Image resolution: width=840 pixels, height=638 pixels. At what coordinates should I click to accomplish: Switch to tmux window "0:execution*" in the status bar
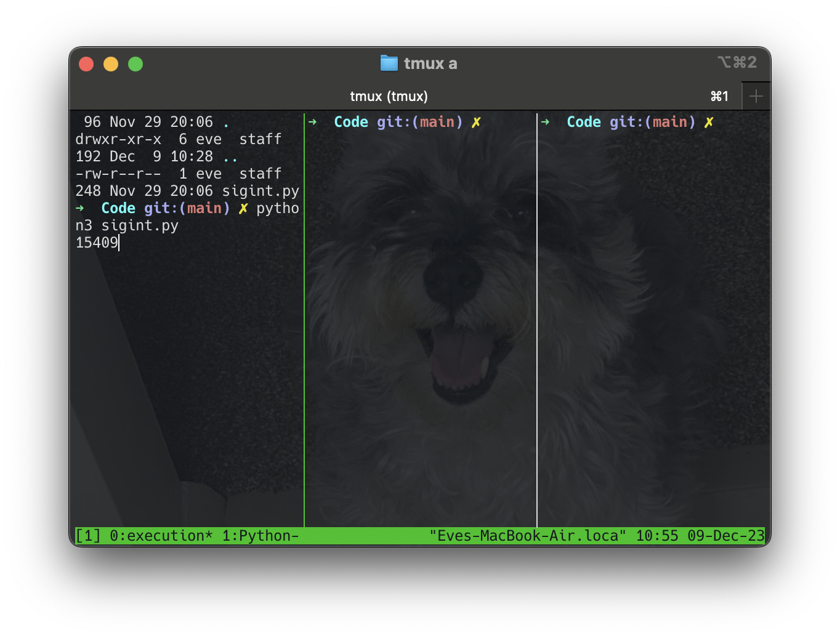click(x=161, y=536)
